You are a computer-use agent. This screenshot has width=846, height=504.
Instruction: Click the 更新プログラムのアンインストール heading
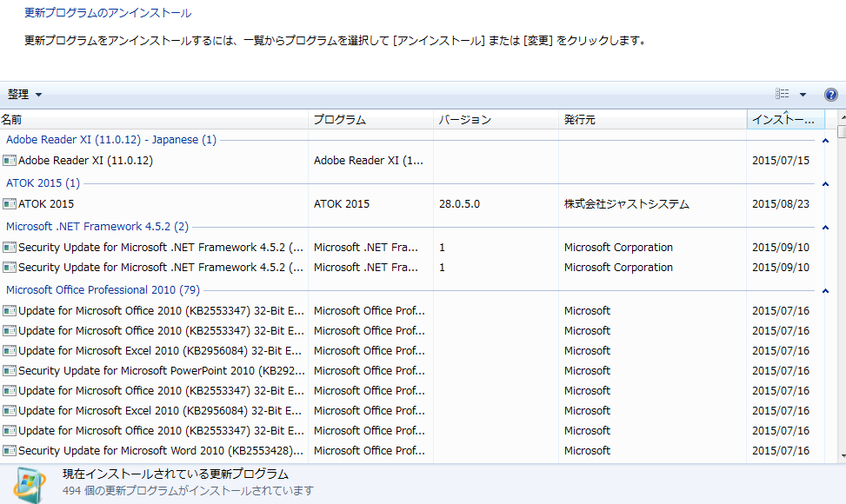point(108,13)
